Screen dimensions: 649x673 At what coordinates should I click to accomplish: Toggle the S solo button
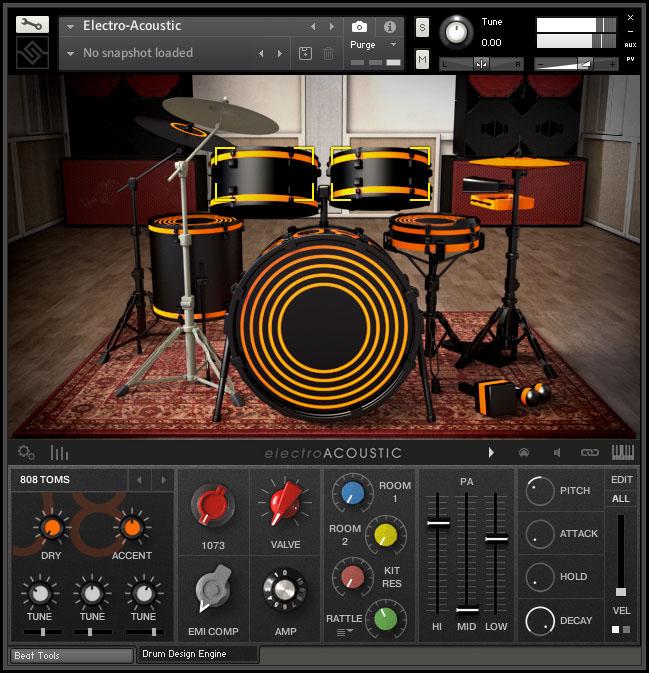point(422,27)
